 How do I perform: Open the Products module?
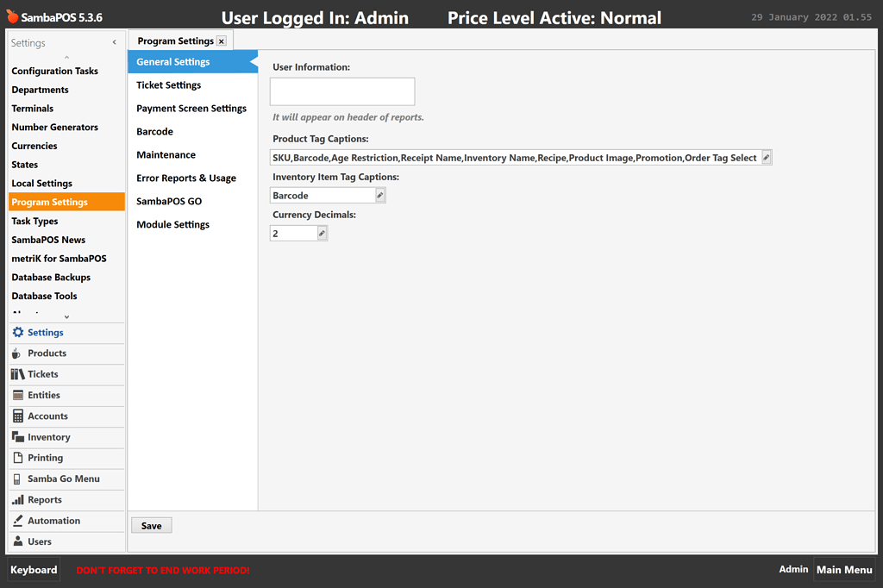67,353
